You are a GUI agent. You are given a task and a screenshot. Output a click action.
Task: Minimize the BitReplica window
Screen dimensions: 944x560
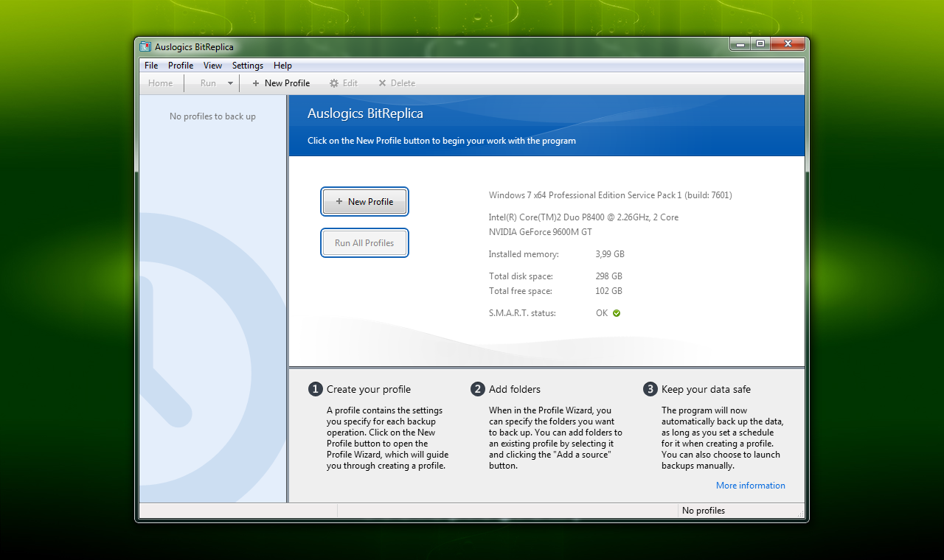(x=741, y=43)
